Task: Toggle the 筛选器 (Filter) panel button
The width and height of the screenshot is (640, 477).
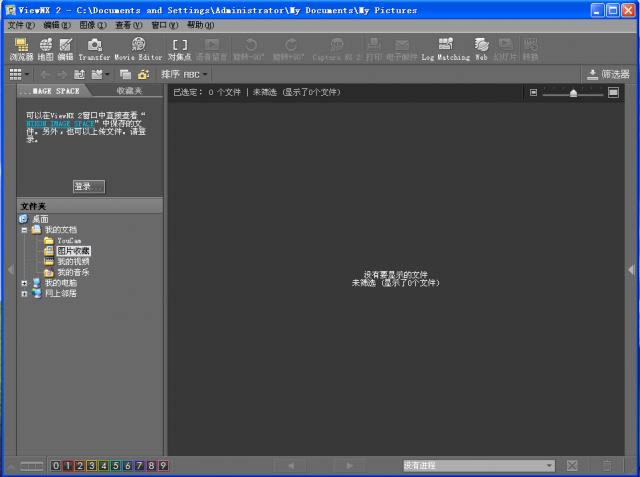Action: [608, 74]
